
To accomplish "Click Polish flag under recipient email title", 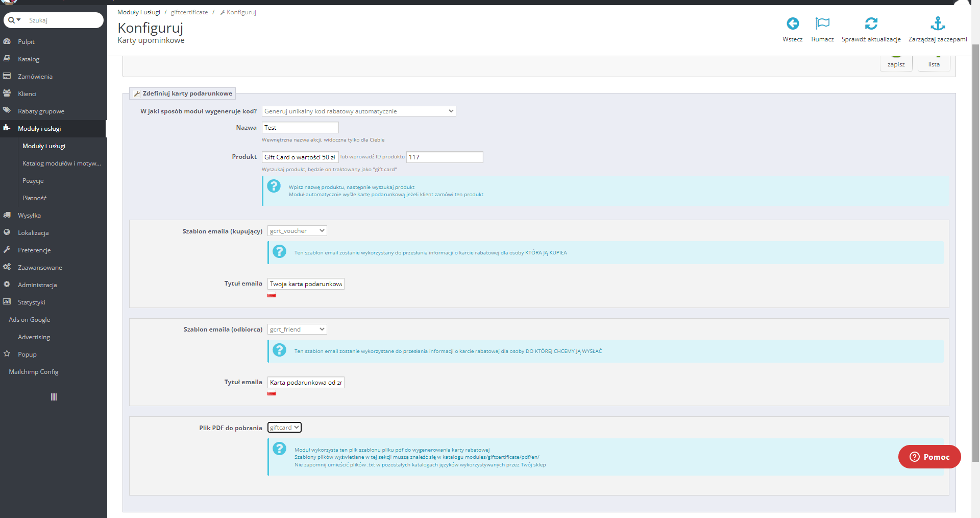I will (272, 393).
